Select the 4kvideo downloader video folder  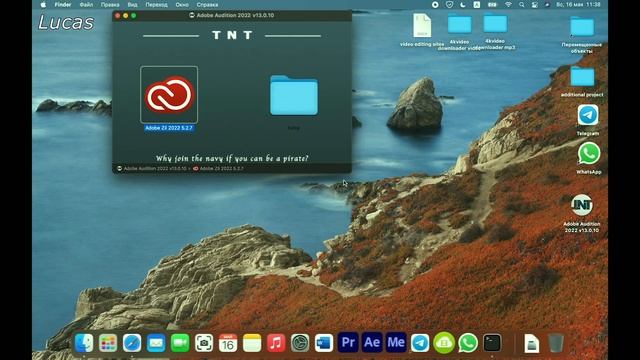click(459, 24)
